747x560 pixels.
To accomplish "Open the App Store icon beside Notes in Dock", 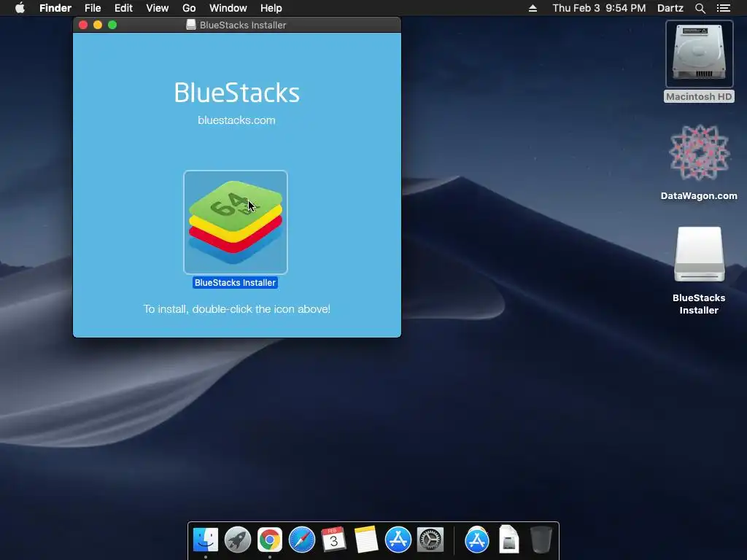I will click(398, 540).
